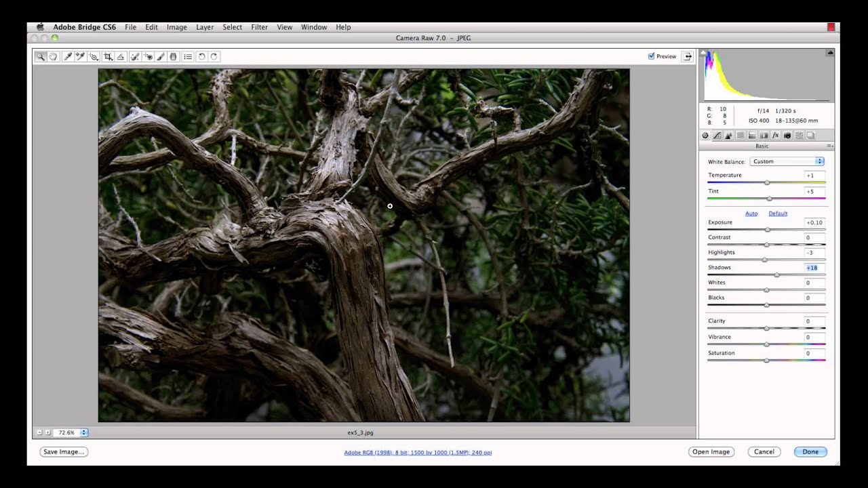Click the Vibrance slider handle
Viewport: 868px width, 488px height.
click(766, 344)
